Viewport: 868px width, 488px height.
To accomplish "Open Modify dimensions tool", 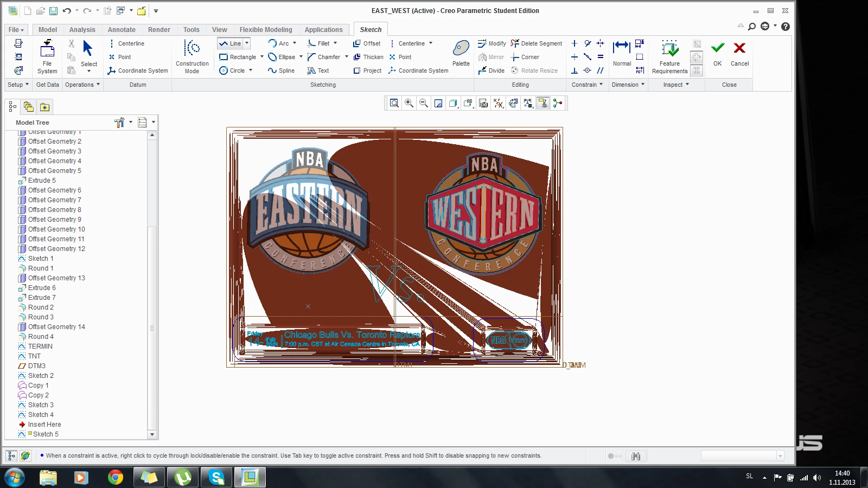I will (492, 43).
